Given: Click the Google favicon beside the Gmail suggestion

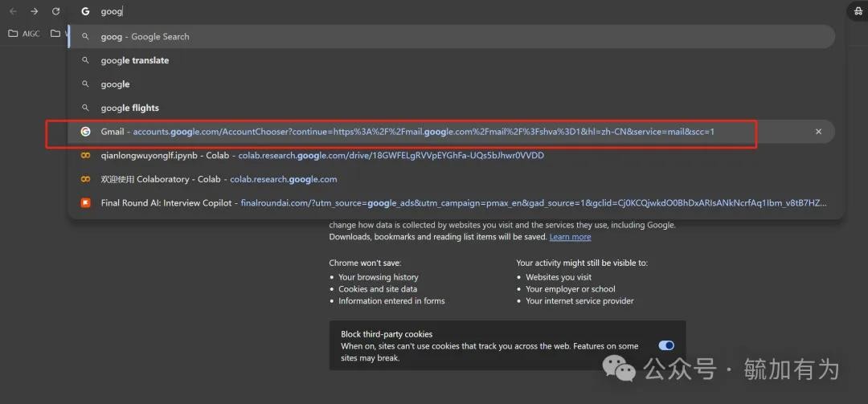Looking at the screenshot, I should pos(85,132).
